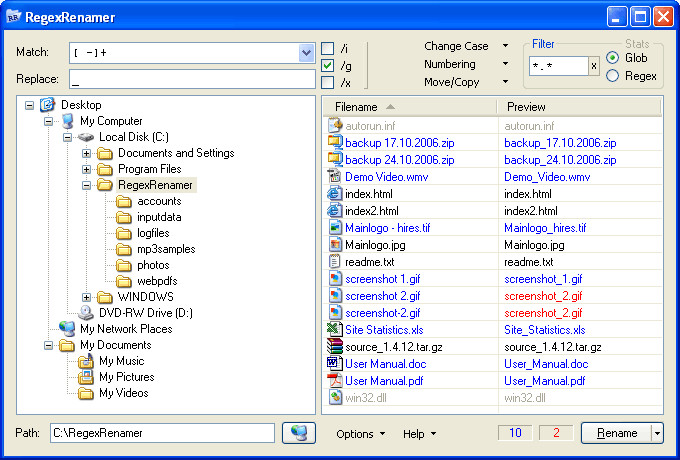The height and width of the screenshot is (460, 680).
Task: Enable the /i case-insensitive checkbox
Action: click(x=327, y=48)
